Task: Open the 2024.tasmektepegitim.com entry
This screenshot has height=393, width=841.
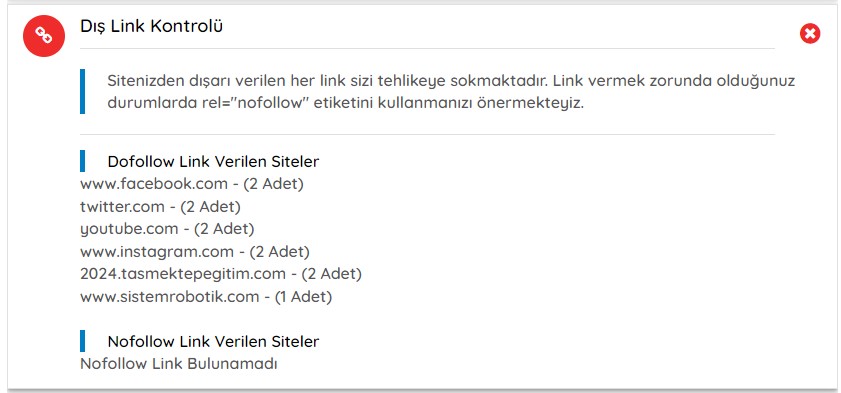Action: coord(220,274)
